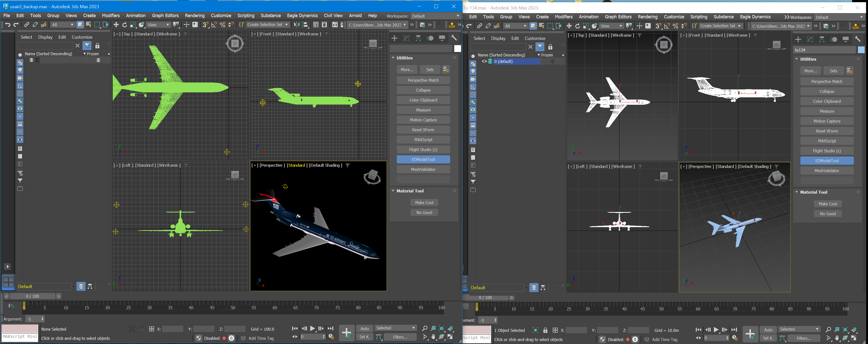Toggle Auto key mode in Tu-134 window

click(x=768, y=330)
